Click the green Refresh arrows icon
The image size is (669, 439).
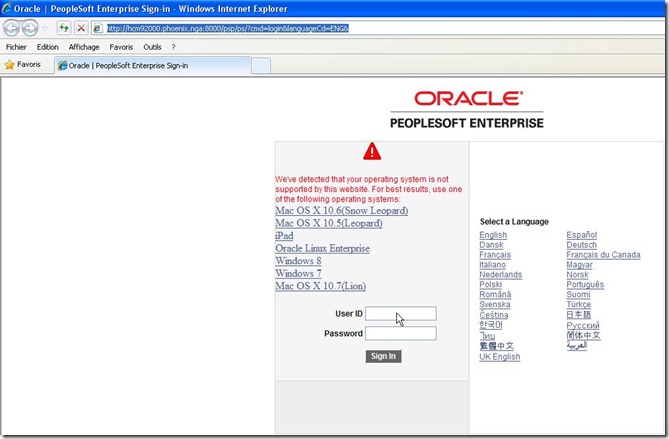[64, 28]
